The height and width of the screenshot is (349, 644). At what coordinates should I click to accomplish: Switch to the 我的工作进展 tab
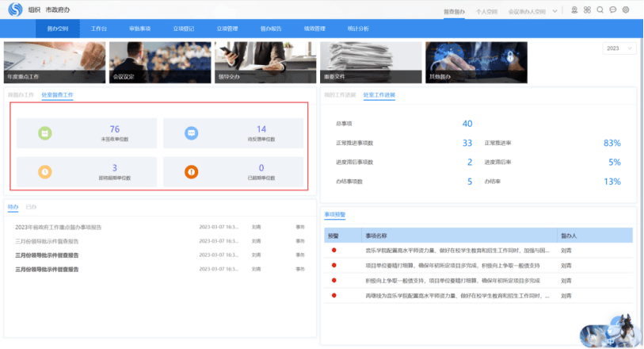[x=340, y=95]
